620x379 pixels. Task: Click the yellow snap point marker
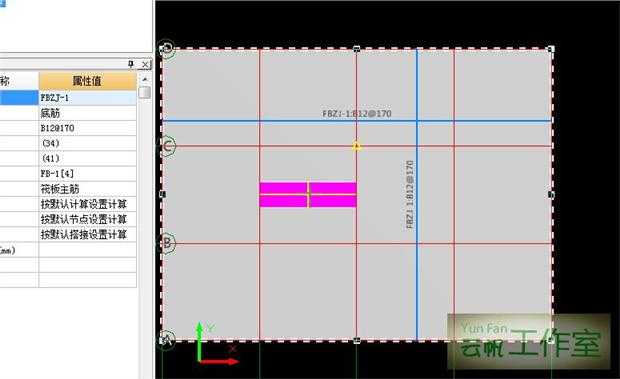point(357,147)
